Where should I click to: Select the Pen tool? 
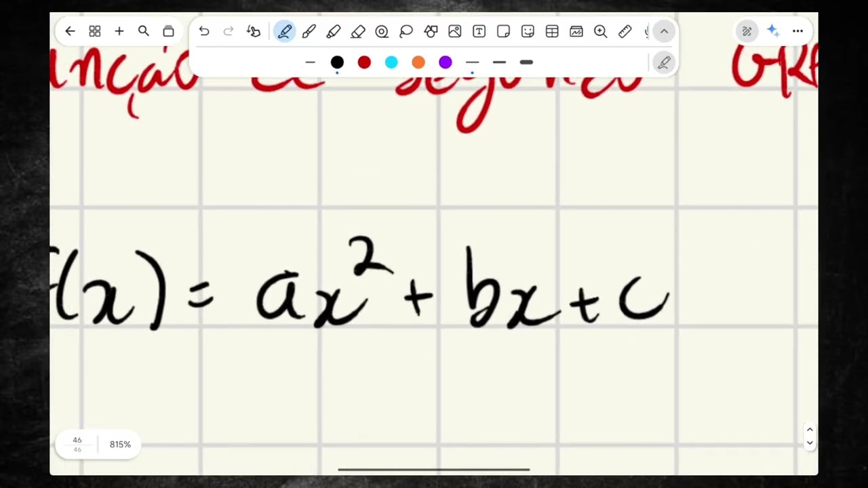click(x=285, y=31)
